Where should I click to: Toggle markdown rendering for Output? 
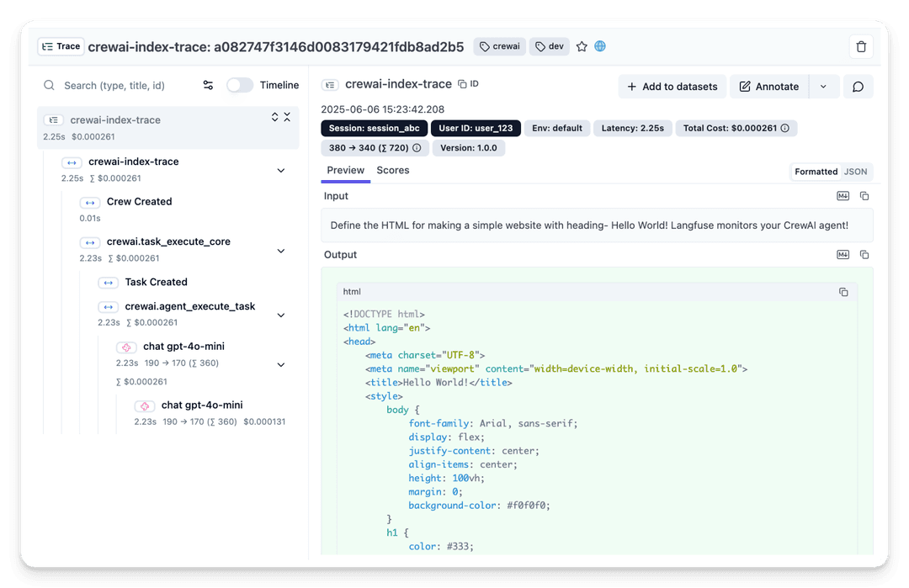(843, 254)
